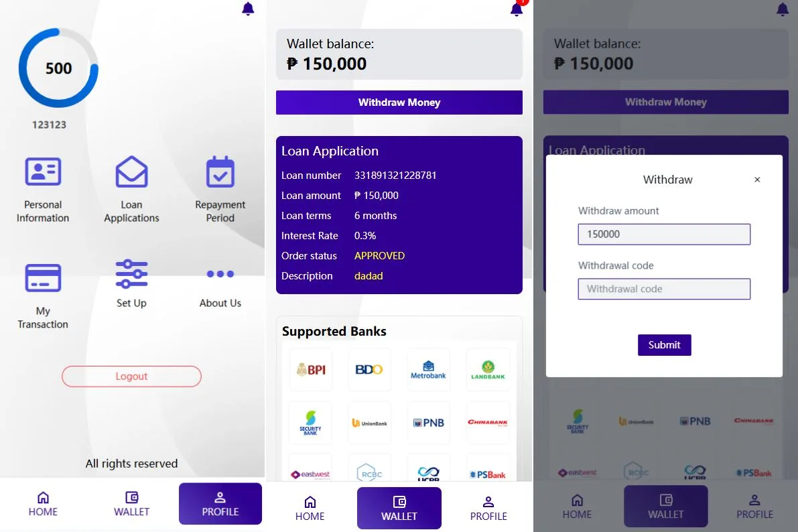Submit the withdrawal form
The width and height of the screenshot is (798, 532).
(x=664, y=345)
